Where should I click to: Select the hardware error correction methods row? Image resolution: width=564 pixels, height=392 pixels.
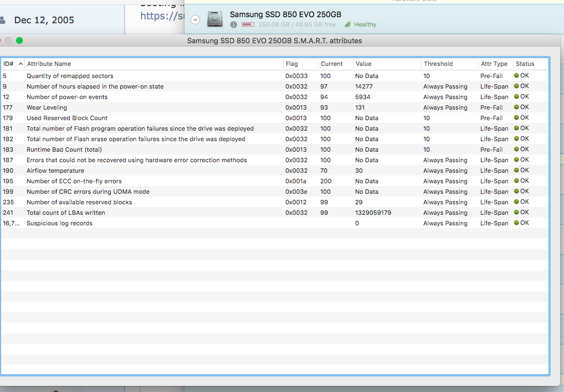tap(275, 160)
